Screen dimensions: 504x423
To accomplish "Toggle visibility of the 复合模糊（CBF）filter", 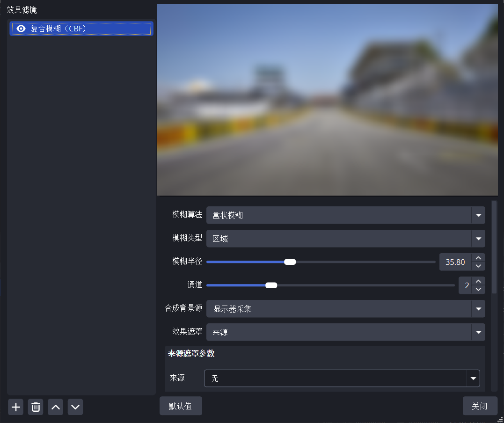I will coord(21,29).
